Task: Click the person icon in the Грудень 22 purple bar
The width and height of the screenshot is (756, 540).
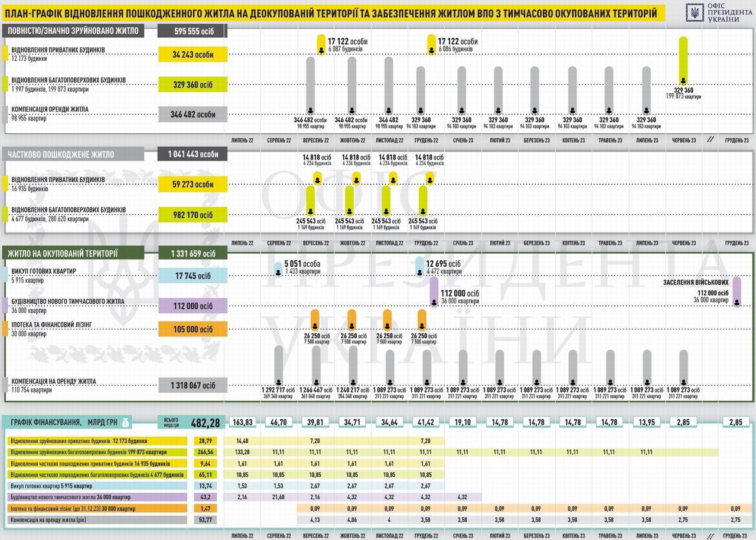Action: point(434,302)
